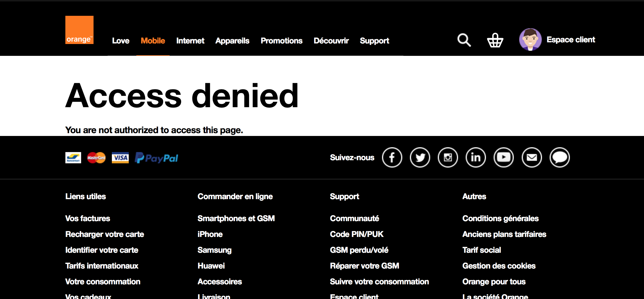Open the Promotions menu item
Screen dimensions: 644x299
click(x=281, y=41)
